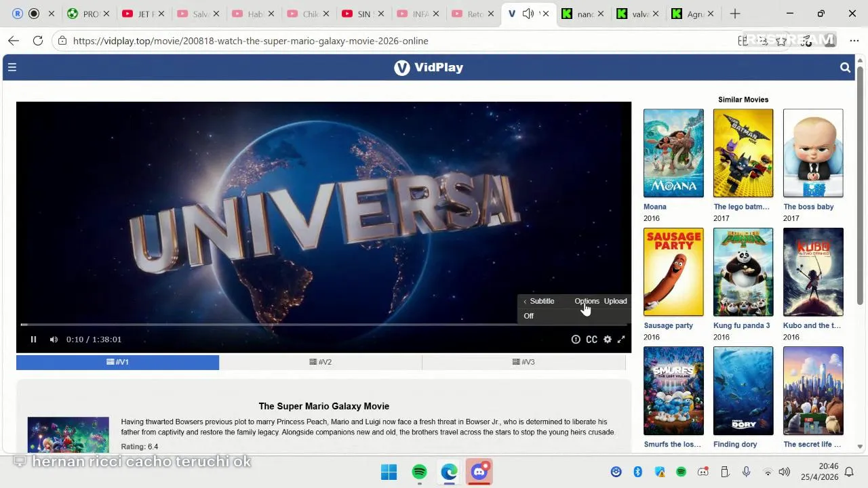Open browser settings three-dot menu

pos(854,41)
